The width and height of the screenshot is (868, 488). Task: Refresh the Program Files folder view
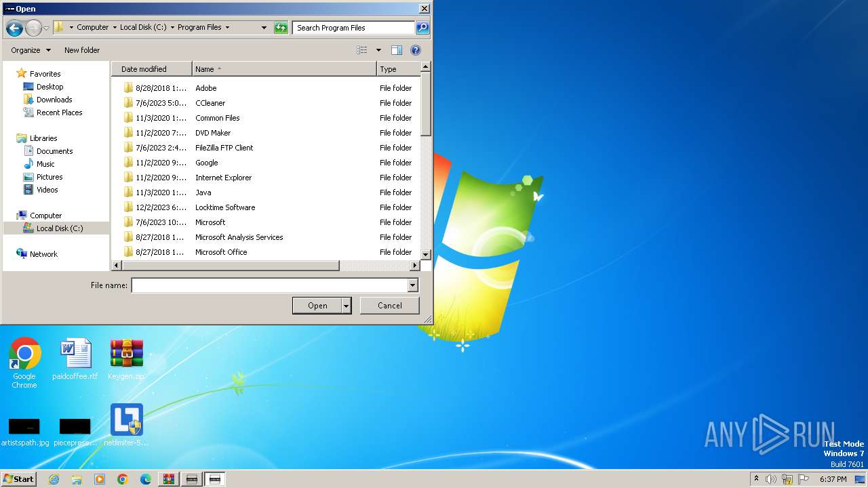pyautogui.click(x=281, y=28)
